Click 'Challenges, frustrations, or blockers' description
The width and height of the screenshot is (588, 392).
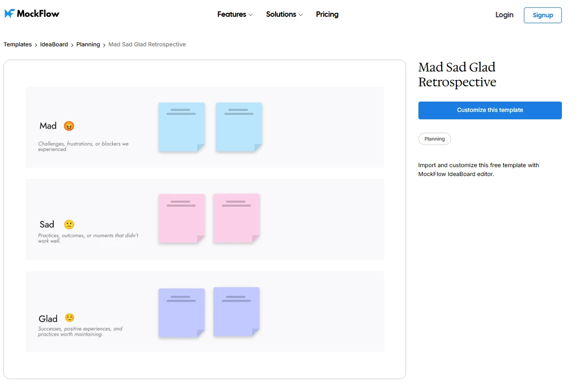[83, 146]
